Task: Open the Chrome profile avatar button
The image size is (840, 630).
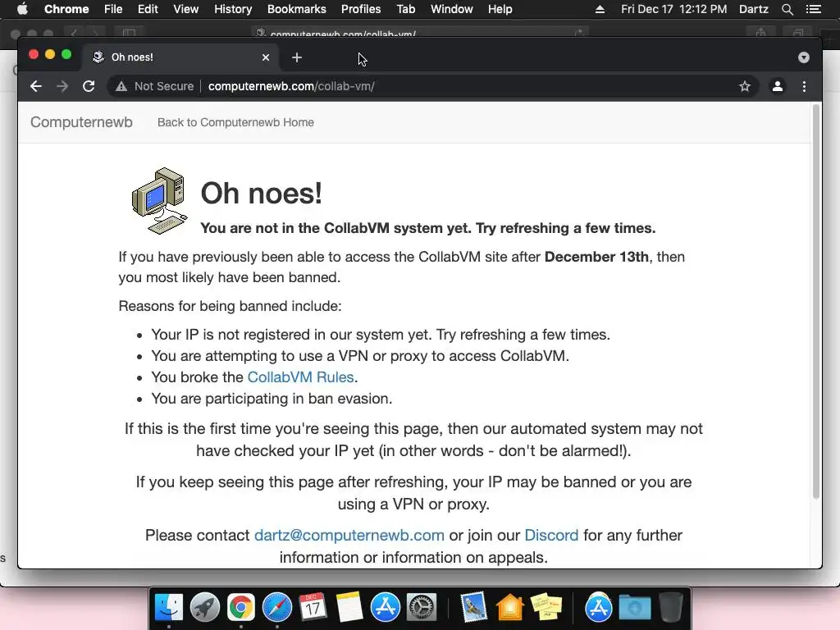Action: coord(778,86)
